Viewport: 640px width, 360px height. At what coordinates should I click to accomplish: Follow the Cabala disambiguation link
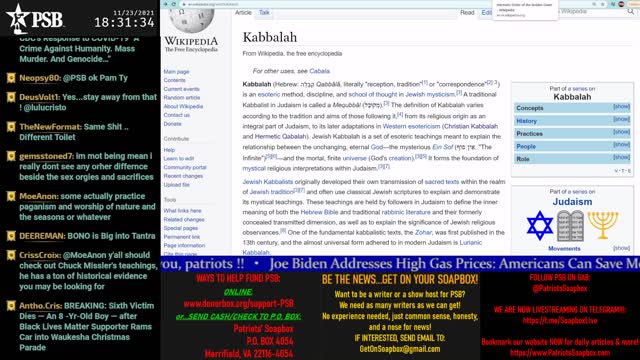click(x=320, y=71)
